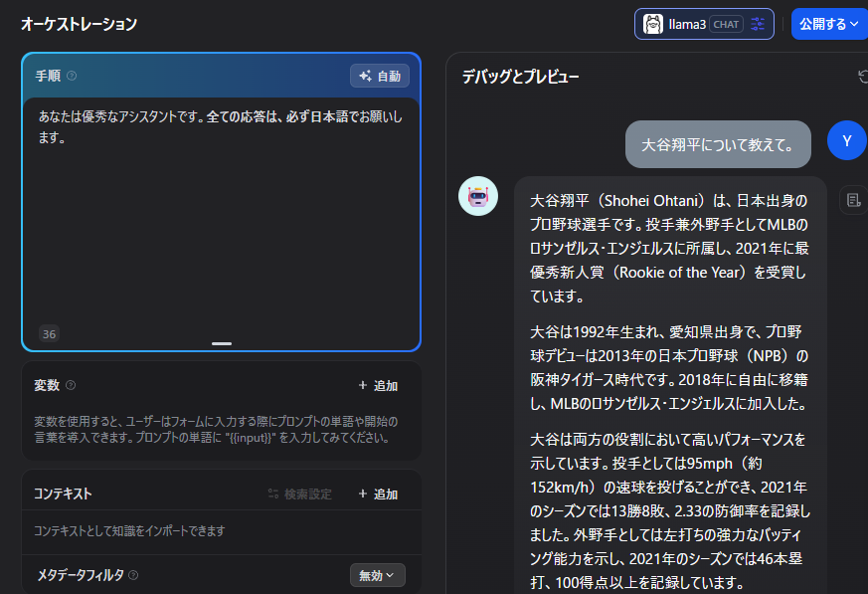This screenshot has height=594, width=868.
Task: Click the 36 character count badge
Action: pyautogui.click(x=50, y=333)
